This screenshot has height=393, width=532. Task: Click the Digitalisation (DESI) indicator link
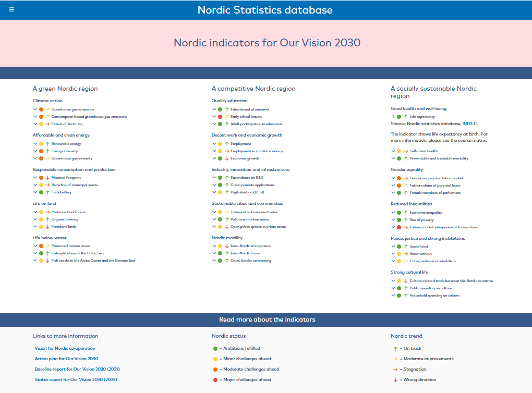click(247, 192)
